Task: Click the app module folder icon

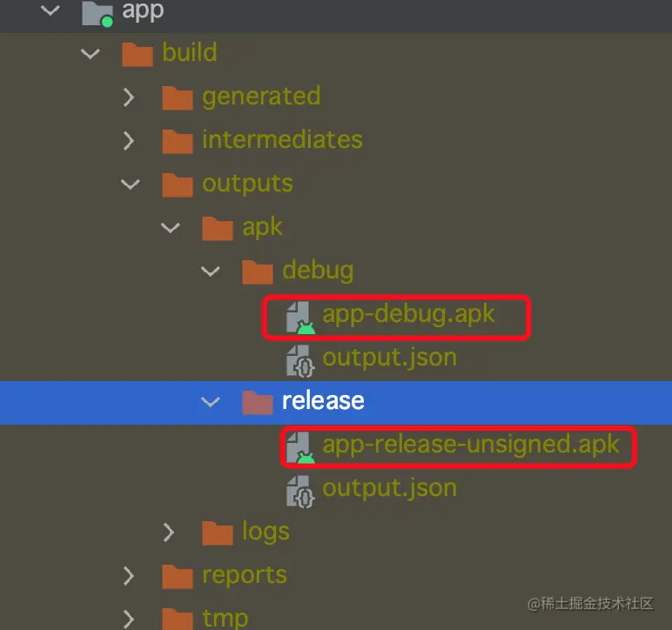Action: tap(97, 12)
